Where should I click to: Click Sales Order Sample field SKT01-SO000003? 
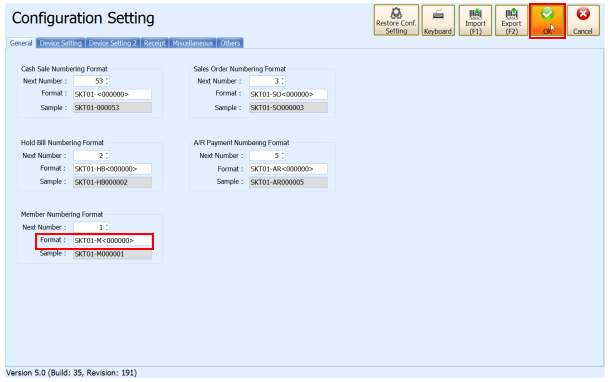tap(288, 108)
